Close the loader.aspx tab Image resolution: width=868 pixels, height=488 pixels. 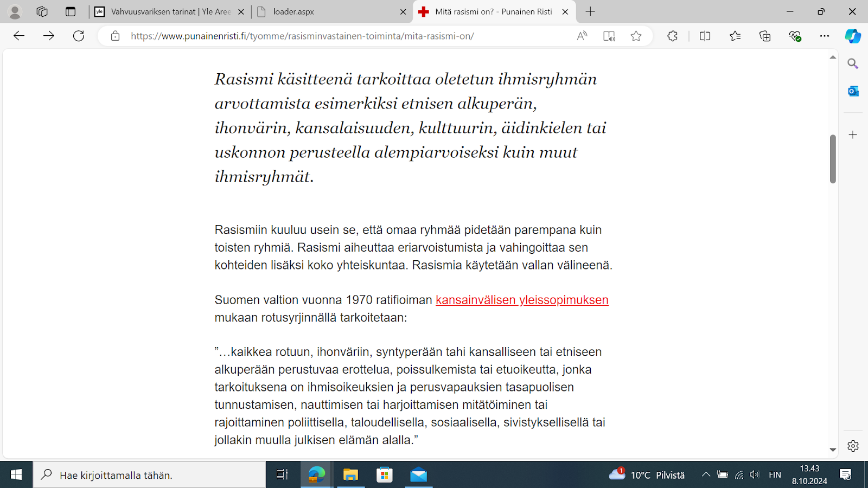(x=403, y=12)
